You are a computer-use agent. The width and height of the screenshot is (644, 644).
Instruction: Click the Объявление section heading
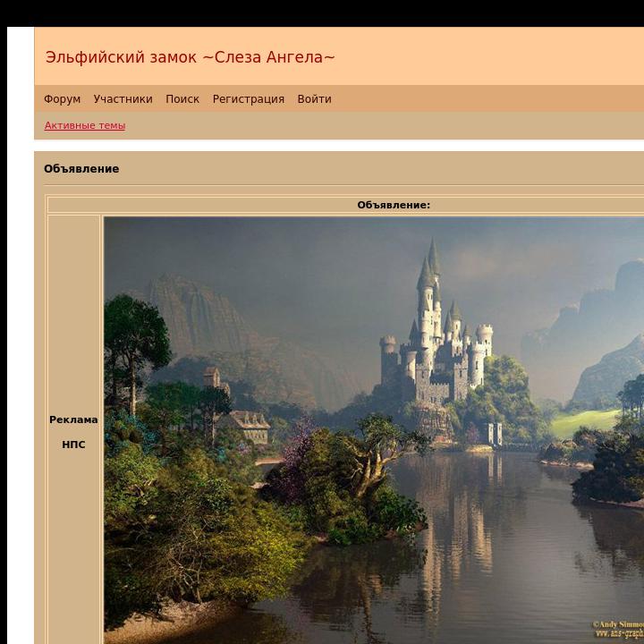point(81,169)
